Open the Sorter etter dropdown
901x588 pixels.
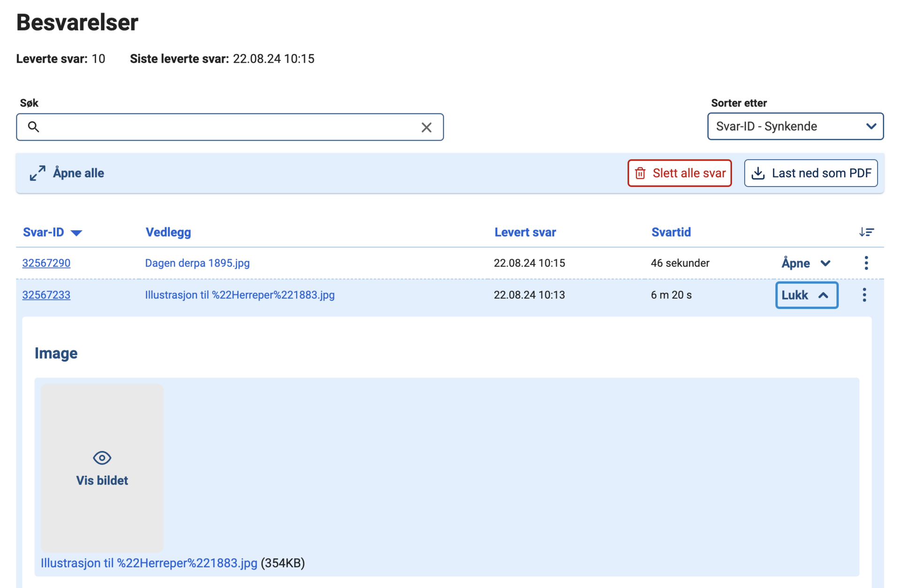tap(795, 126)
